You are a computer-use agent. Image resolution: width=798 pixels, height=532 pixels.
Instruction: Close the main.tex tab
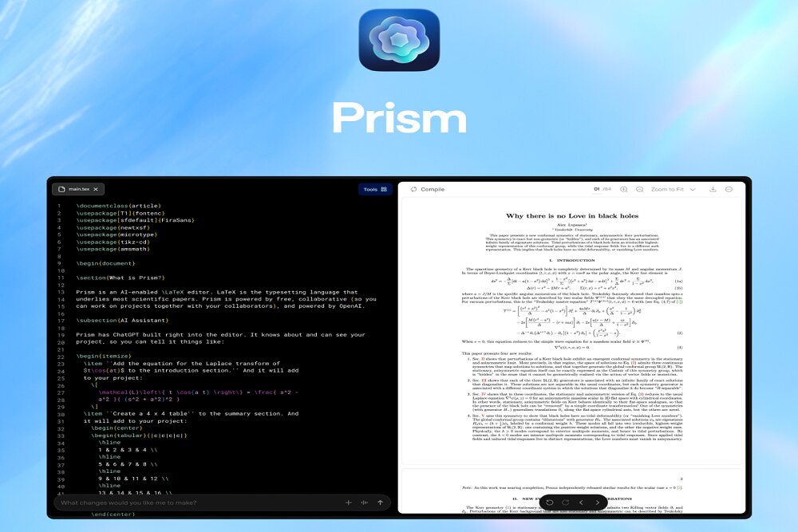tap(95, 189)
